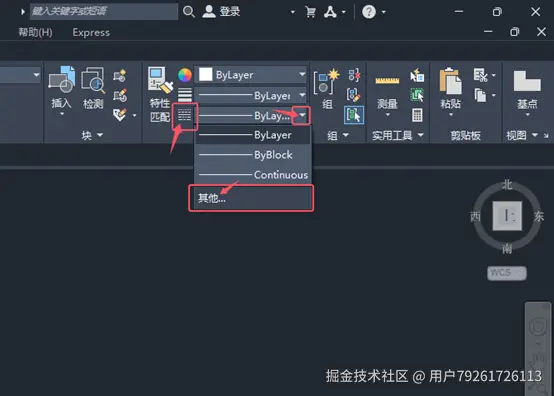
Task: Open the Help icon dropdown arrow
Action: [384, 12]
